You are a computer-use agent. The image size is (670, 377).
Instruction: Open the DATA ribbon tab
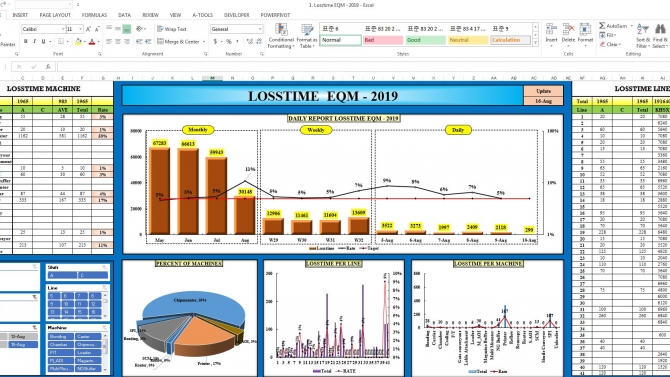pyautogui.click(x=124, y=15)
